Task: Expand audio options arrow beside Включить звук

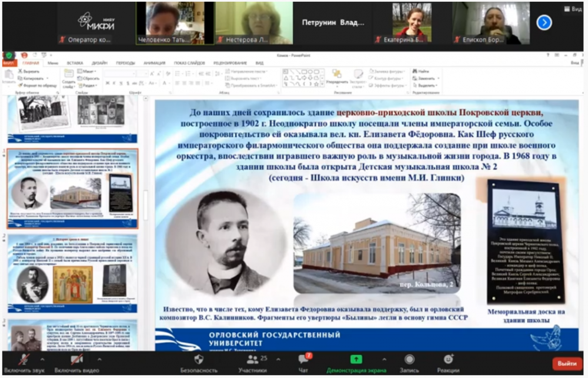Action: click(42, 358)
